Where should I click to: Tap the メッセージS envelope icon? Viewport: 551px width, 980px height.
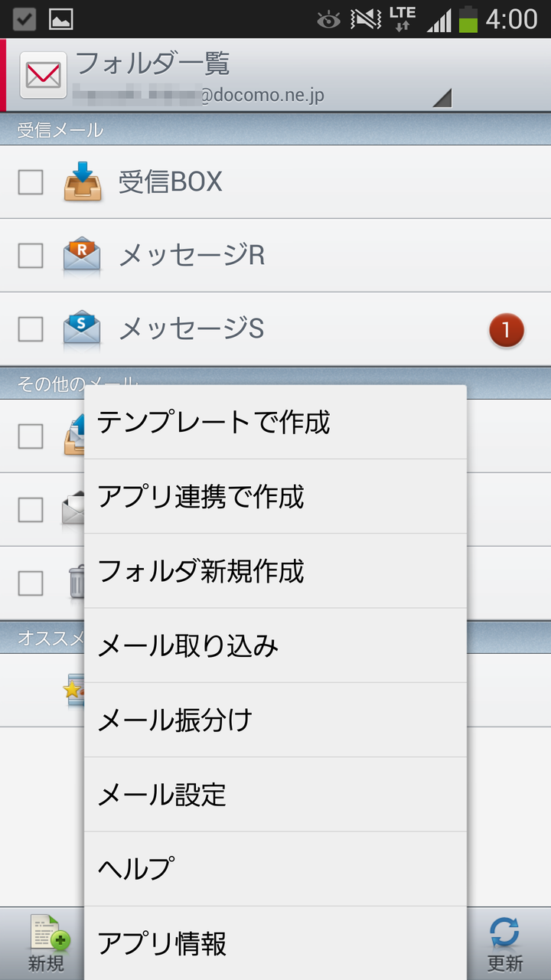[x=82, y=328]
